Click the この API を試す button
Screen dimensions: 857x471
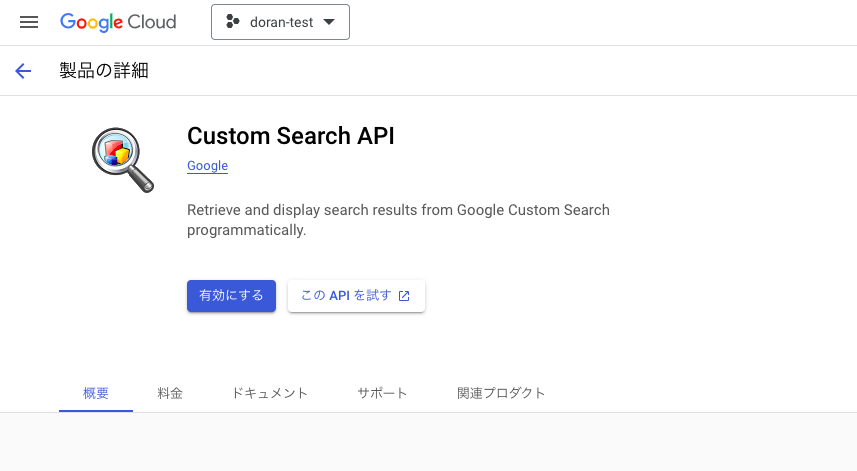356,296
